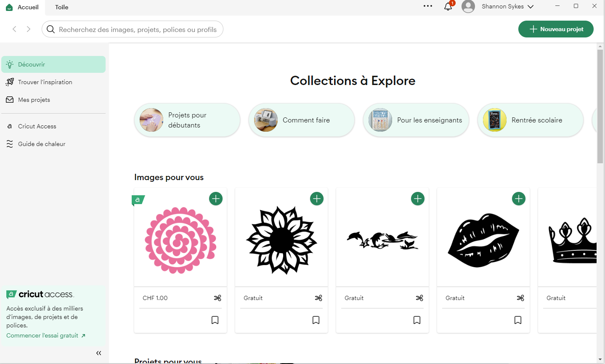
Task: Add the pink rolled flower image to canvas
Action: tap(216, 199)
